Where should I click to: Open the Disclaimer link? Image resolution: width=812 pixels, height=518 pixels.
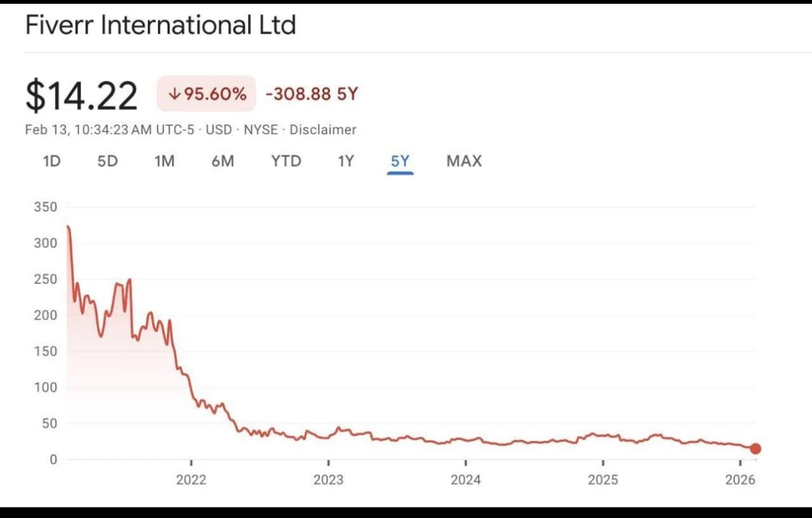pos(323,129)
